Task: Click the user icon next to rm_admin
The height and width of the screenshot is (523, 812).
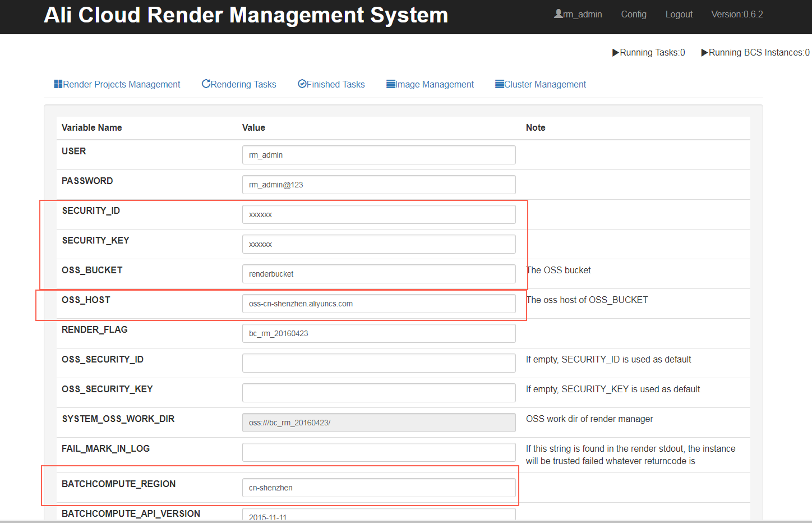Action: 558,14
